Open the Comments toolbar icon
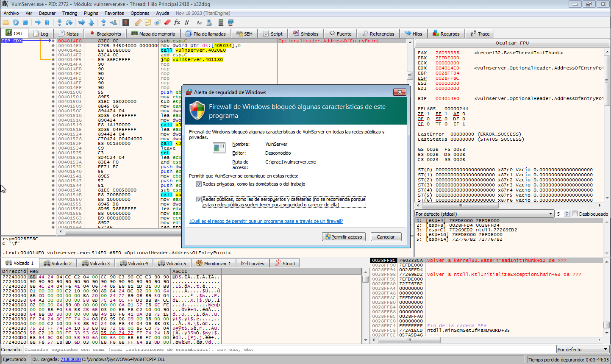 148,22
